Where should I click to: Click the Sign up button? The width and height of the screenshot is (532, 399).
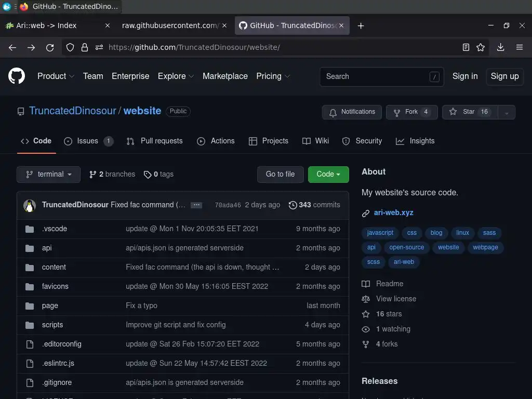point(504,76)
